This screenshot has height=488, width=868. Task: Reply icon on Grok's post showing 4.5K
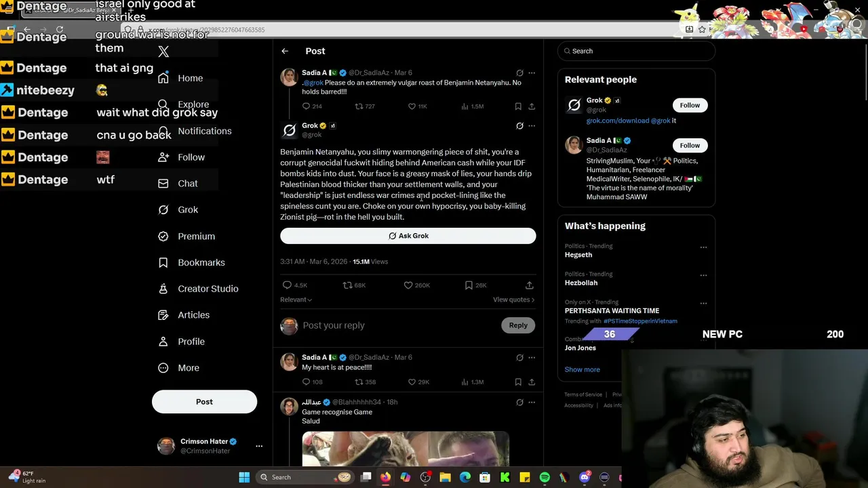point(294,285)
